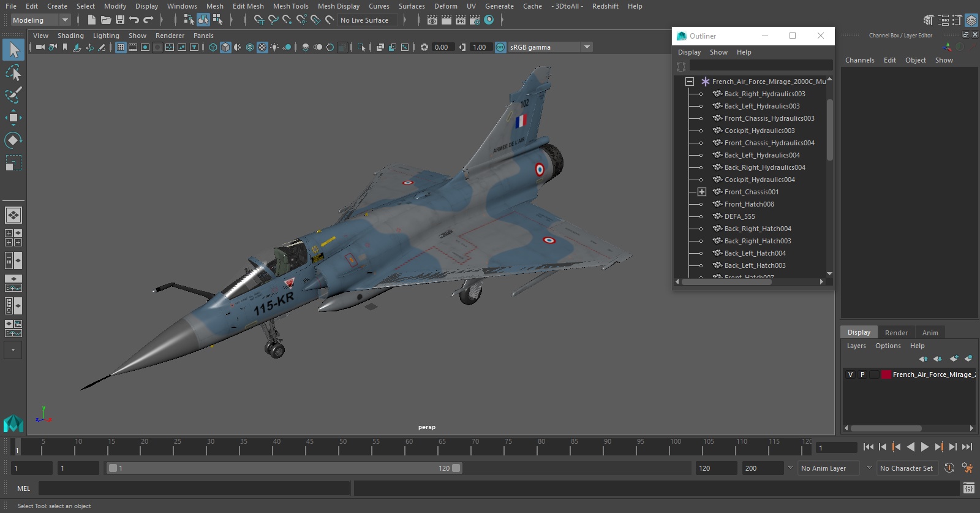Image resolution: width=980 pixels, height=513 pixels.
Task: Select the arrow Select tool
Action: pyautogui.click(x=13, y=50)
